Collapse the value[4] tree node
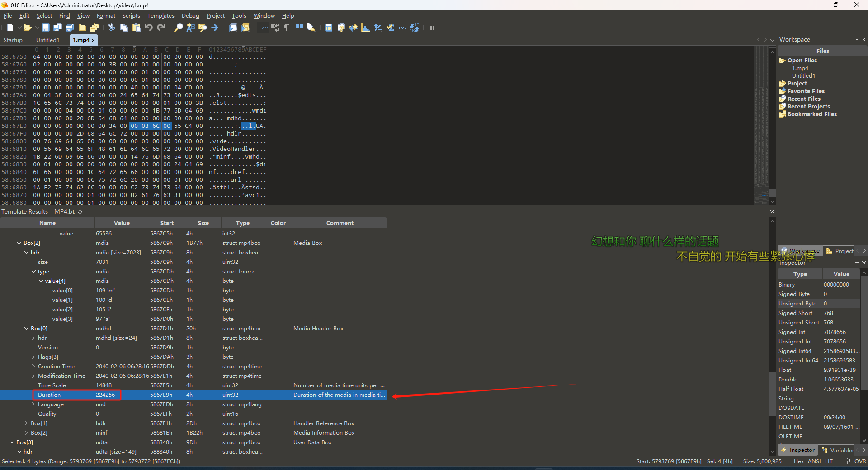The image size is (868, 470). [41, 281]
